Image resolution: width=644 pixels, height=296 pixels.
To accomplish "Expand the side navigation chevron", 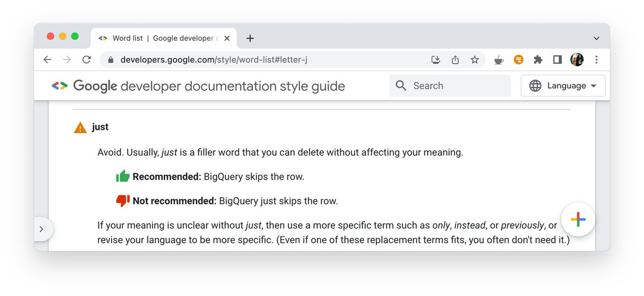I will (x=42, y=229).
